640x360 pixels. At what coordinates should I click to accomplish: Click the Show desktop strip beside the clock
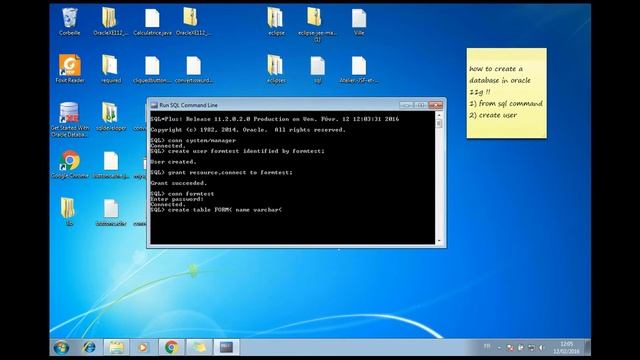[587, 348]
